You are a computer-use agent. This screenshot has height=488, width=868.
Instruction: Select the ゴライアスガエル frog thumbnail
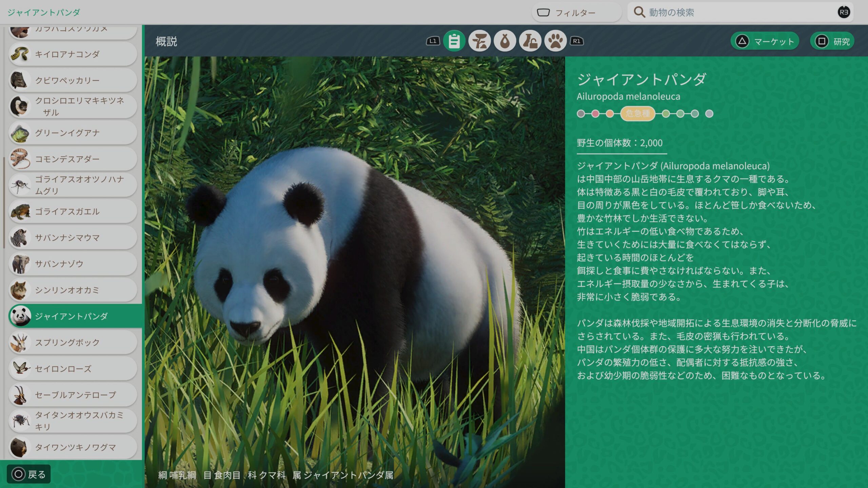[19, 211]
